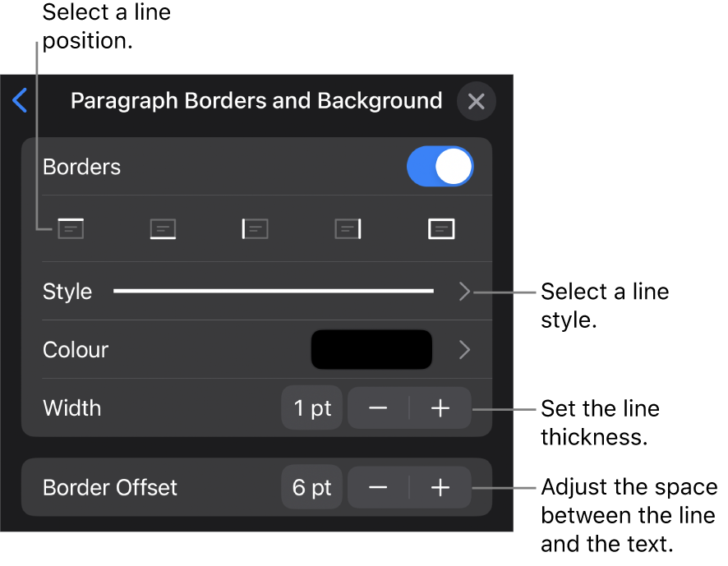Click the Colour row label
Screen dimensions: 728x566
pos(76,350)
